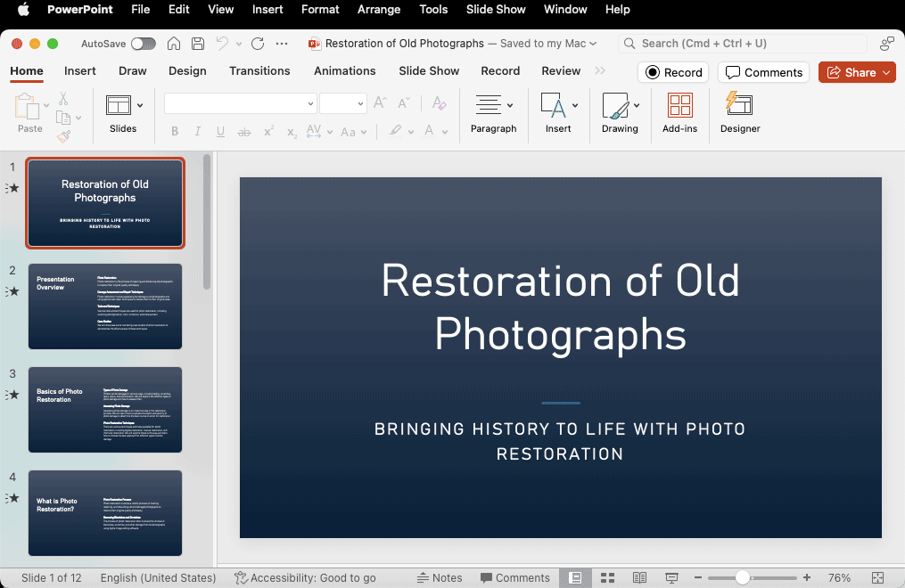
Task: Toggle the Notes pane
Action: click(440, 578)
